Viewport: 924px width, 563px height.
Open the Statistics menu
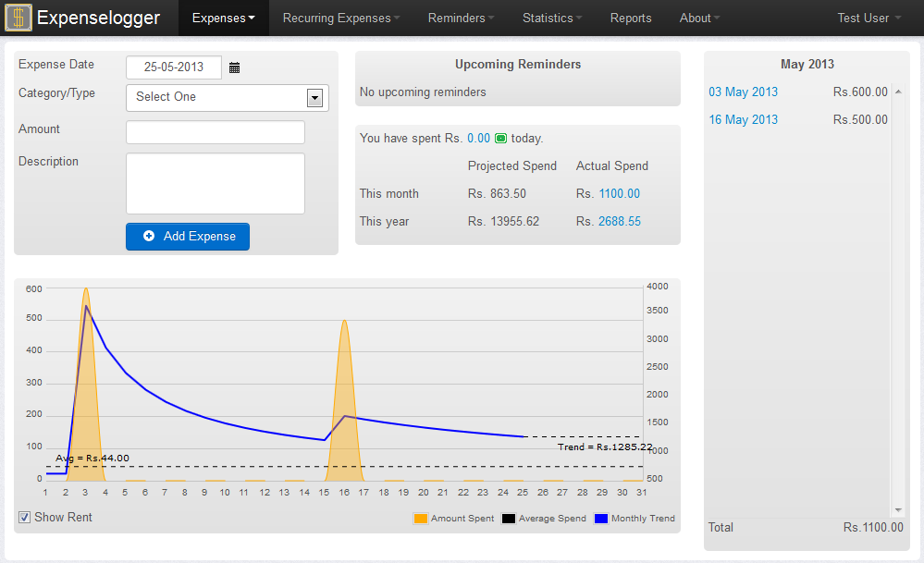[551, 18]
